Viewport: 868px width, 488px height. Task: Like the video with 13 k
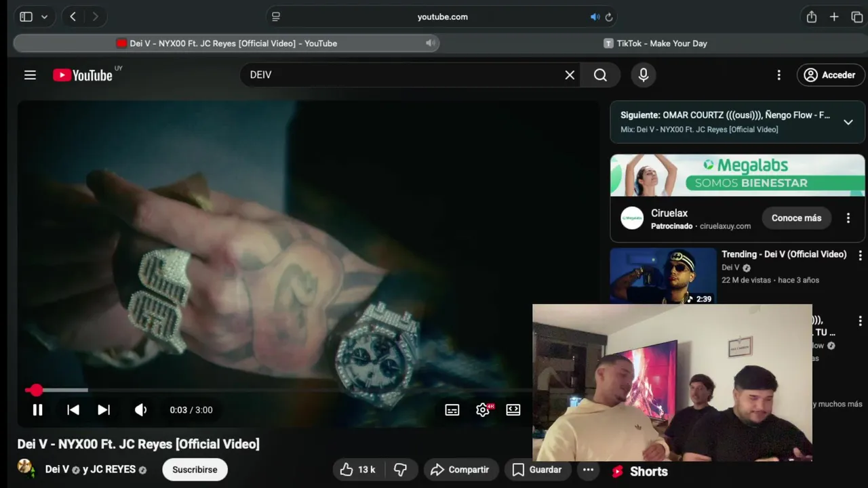[x=358, y=470]
